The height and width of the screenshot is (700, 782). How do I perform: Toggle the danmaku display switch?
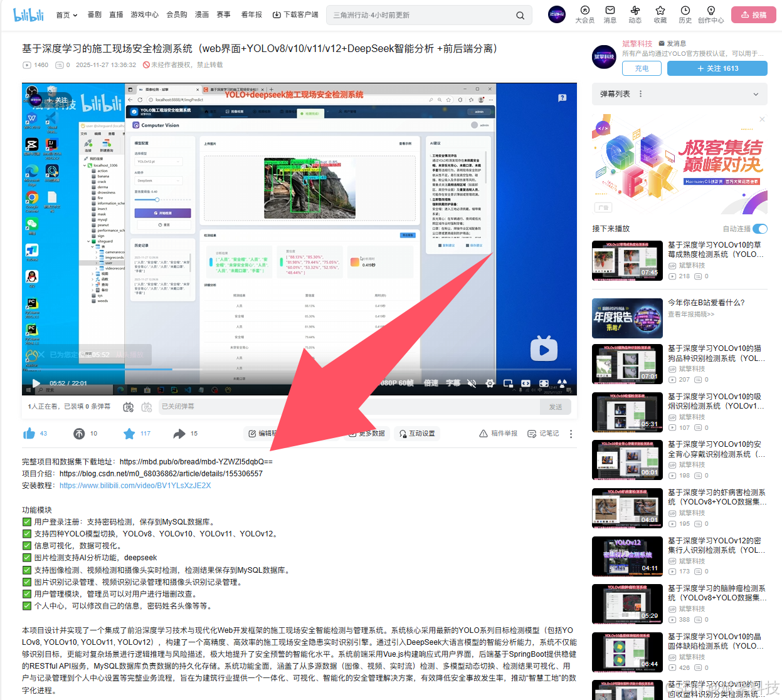(129, 407)
